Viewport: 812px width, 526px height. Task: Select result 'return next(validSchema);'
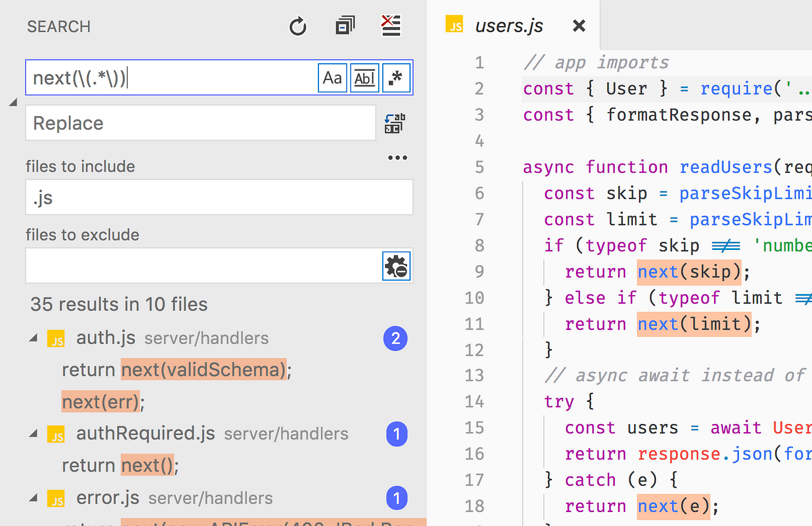tap(177, 369)
